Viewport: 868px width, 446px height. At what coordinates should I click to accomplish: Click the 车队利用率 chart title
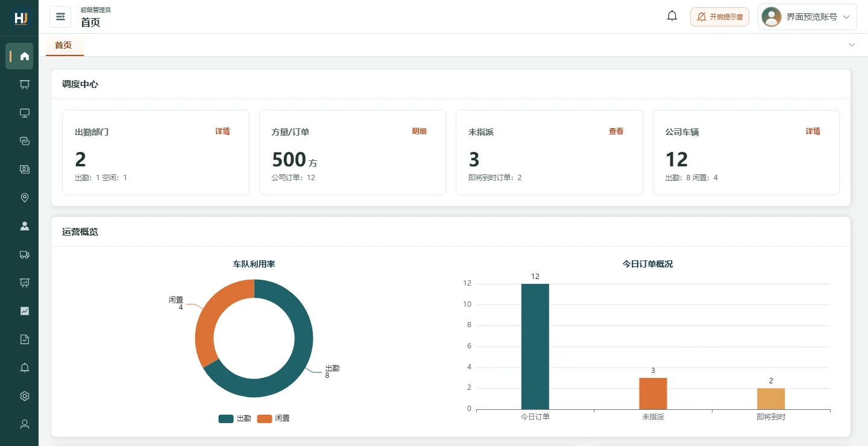coord(254,264)
